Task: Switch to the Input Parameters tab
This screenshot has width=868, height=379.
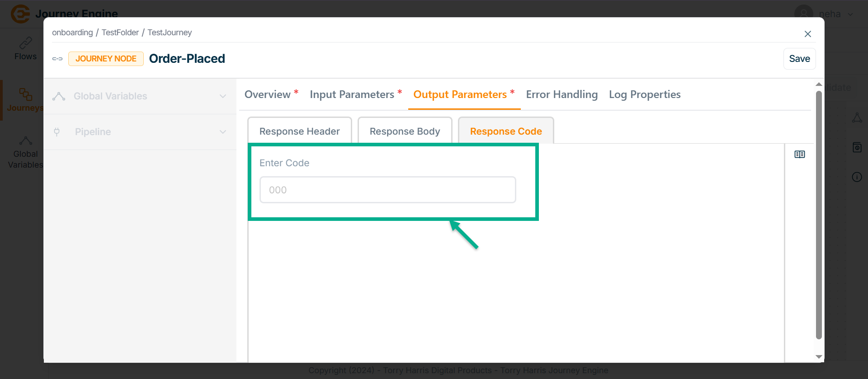Action: (x=352, y=94)
